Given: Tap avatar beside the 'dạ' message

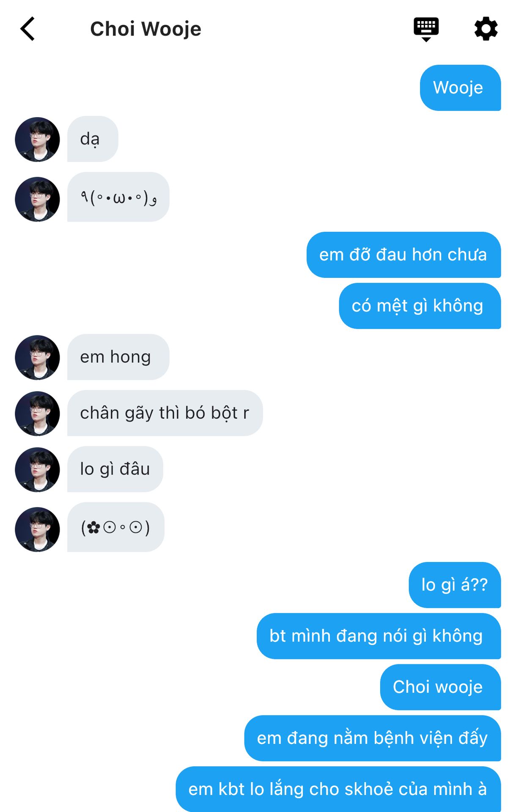Looking at the screenshot, I should [x=37, y=139].
